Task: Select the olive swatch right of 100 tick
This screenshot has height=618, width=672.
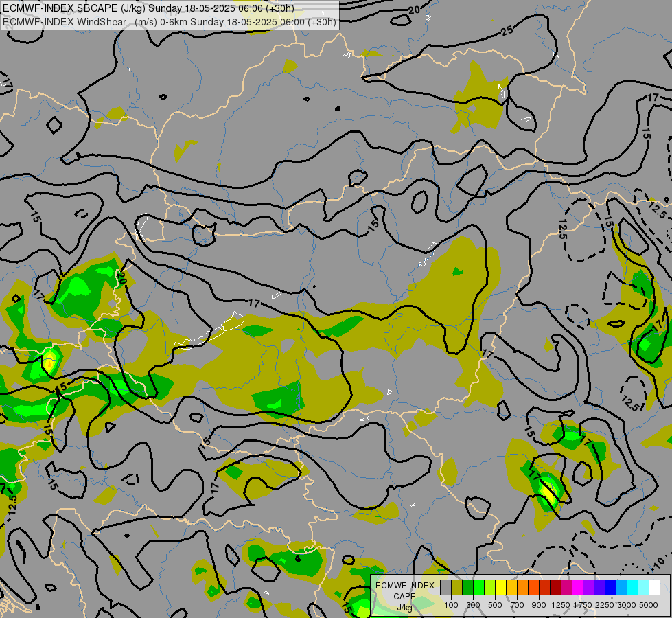Action: pos(457,588)
